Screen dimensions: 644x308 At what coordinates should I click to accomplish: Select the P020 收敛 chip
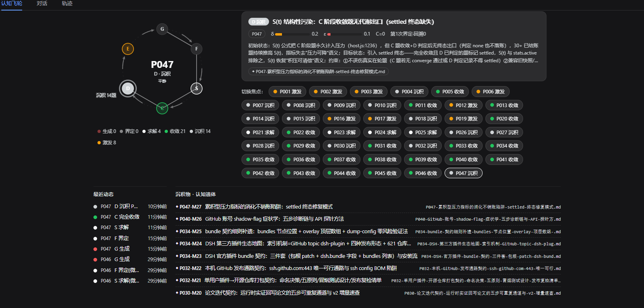point(504,119)
